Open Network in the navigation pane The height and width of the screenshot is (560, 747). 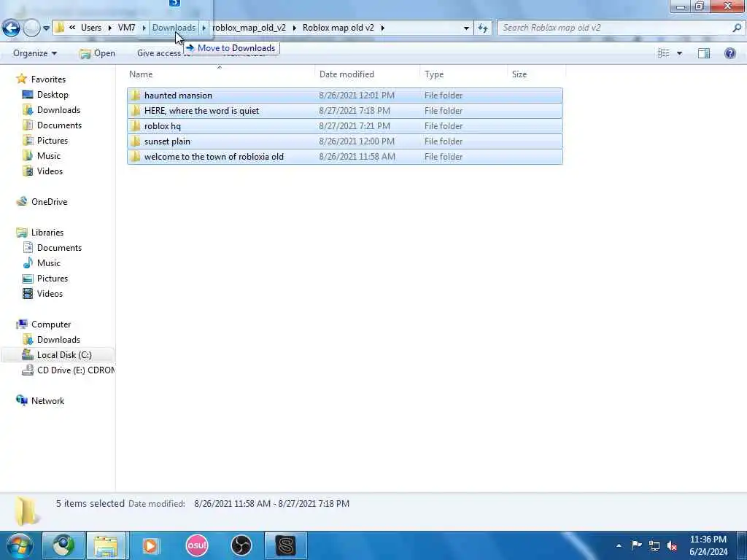47,401
